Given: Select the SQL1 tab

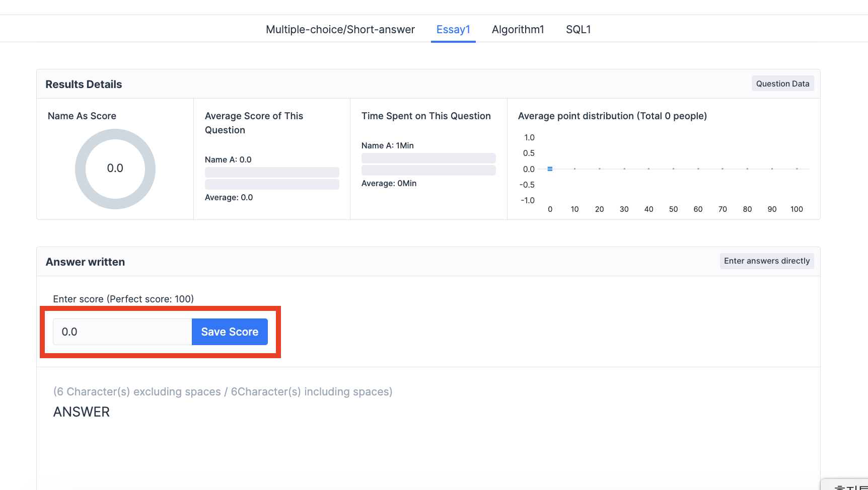Looking at the screenshot, I should tap(578, 30).
